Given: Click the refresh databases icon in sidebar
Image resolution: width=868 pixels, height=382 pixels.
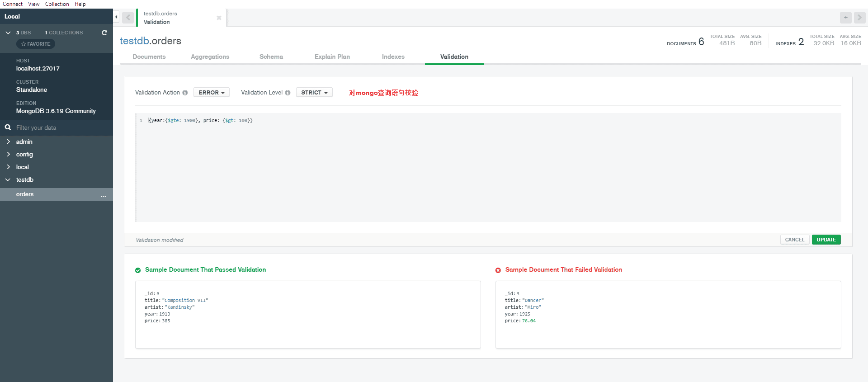Looking at the screenshot, I should point(104,33).
